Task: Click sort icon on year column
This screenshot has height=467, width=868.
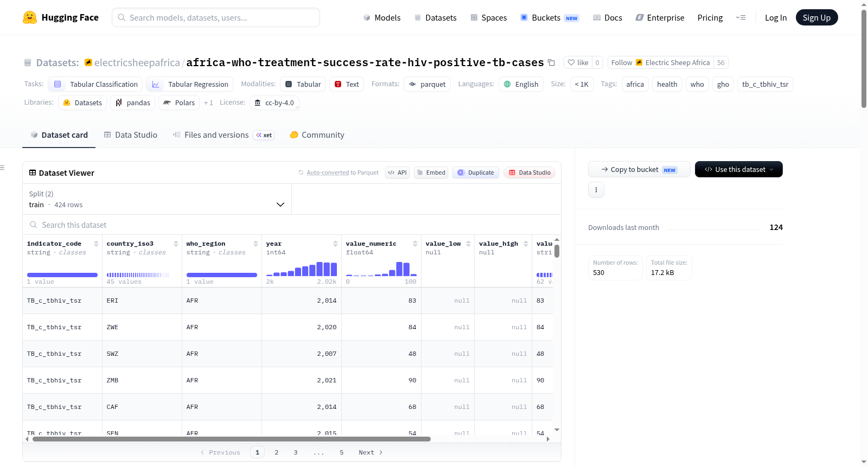Action: [x=335, y=244]
